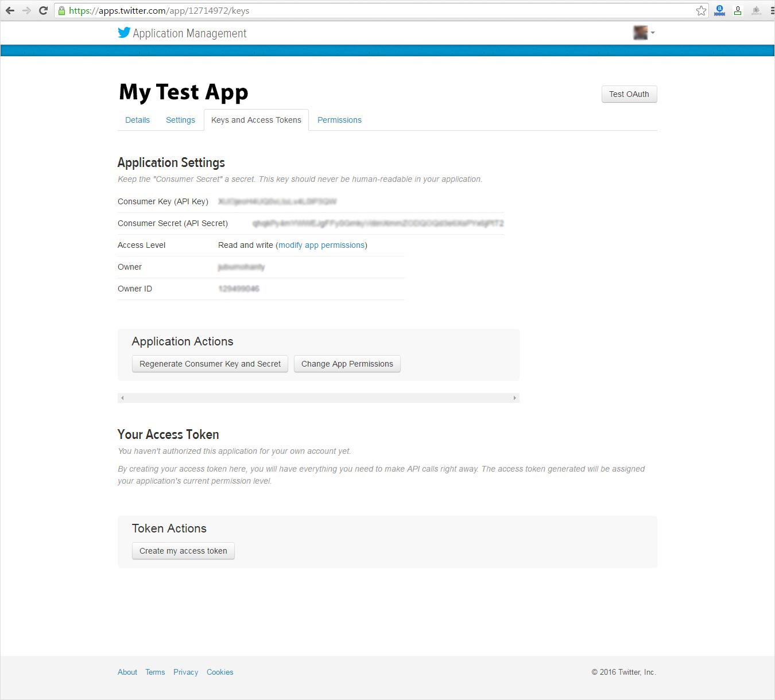Follow the modify app permissions link
775x700 pixels.
point(321,245)
